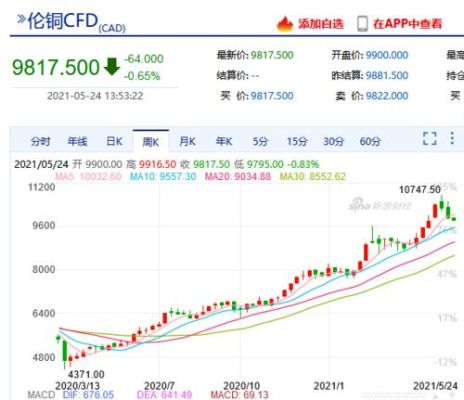
Task: Select the 30分 interval tab
Action: (x=334, y=141)
